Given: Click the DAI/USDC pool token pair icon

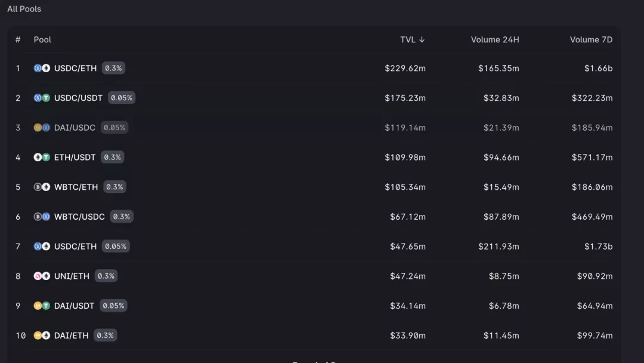Looking at the screenshot, I should tap(42, 128).
